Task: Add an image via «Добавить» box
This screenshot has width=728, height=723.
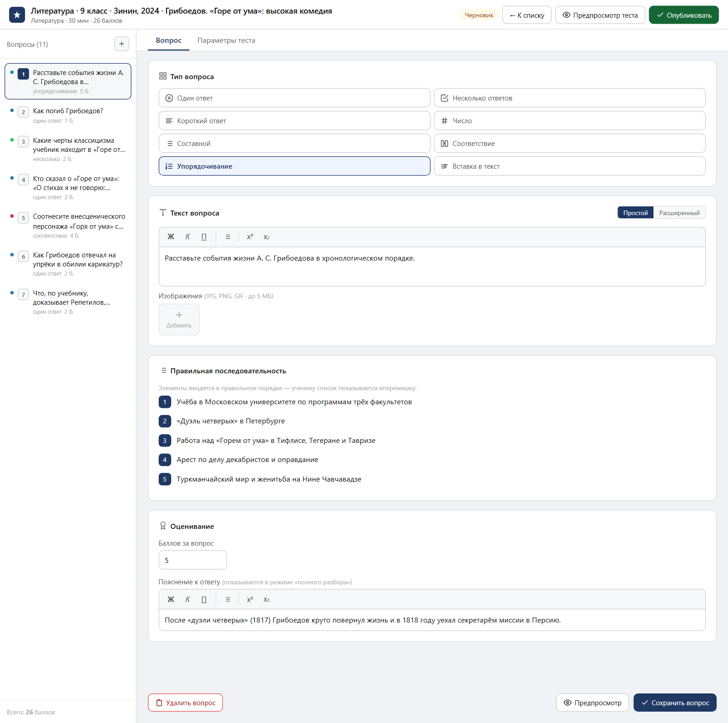Action: 179,320
